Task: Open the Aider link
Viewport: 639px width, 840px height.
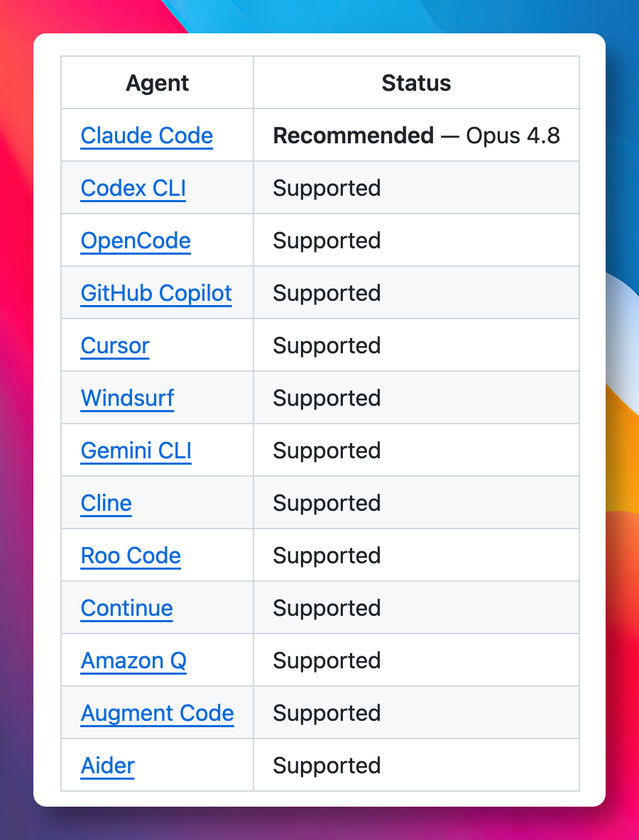Action: coord(107,766)
